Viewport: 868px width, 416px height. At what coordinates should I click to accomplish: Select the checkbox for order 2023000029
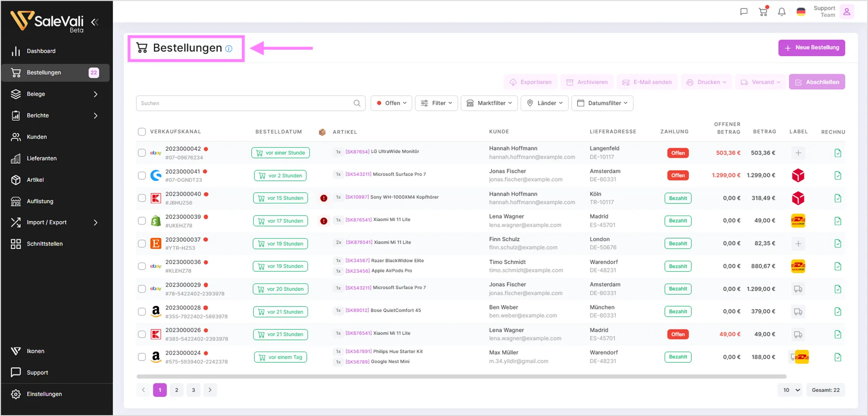[142, 289]
